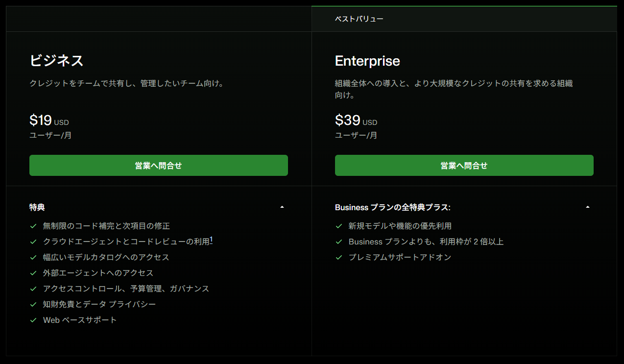
Task: Click the Enterprise plan 営業へ問合せ button
Action: pos(464,166)
